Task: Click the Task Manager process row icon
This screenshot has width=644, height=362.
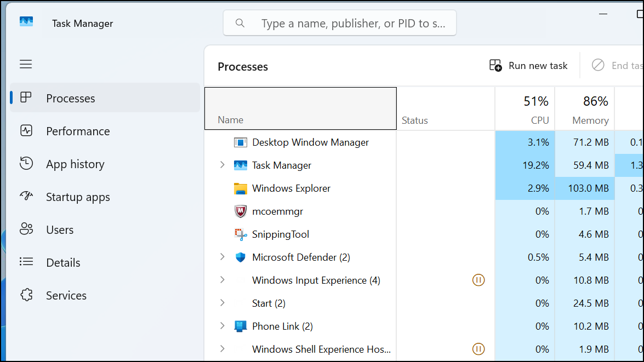Action: [240, 165]
